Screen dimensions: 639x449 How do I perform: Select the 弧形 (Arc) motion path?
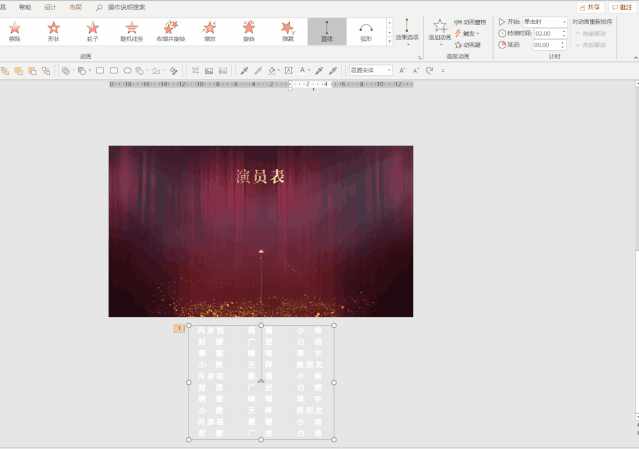[366, 31]
